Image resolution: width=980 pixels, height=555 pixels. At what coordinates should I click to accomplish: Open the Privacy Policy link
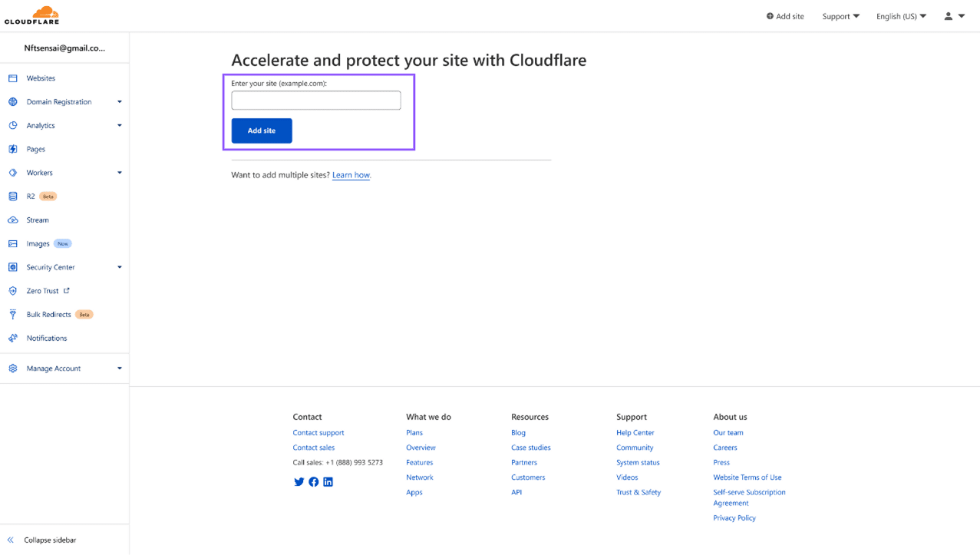[734, 518]
